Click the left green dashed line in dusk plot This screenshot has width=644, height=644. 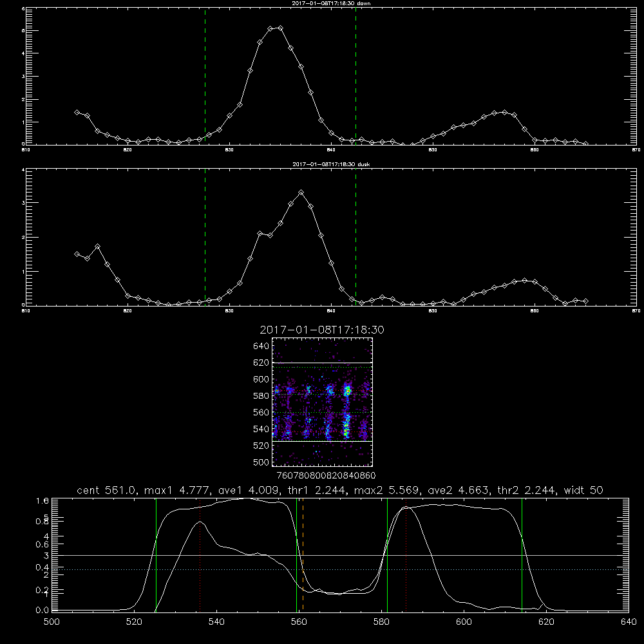(205, 237)
